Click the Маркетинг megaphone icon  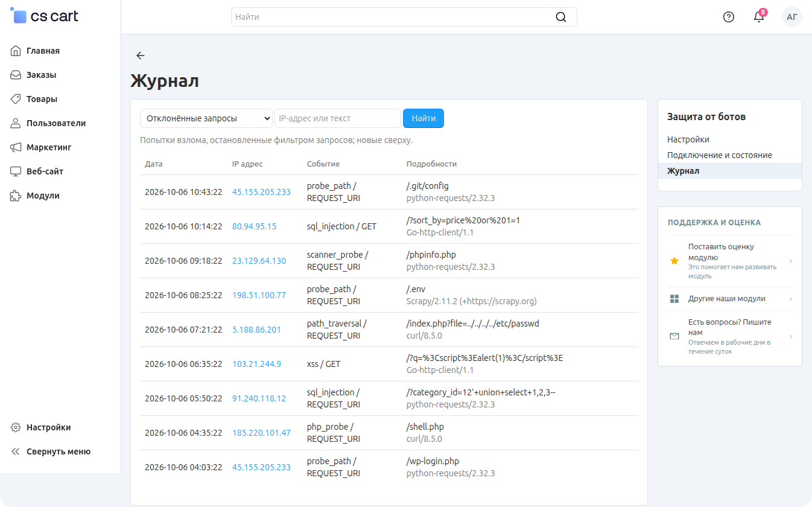click(x=16, y=147)
